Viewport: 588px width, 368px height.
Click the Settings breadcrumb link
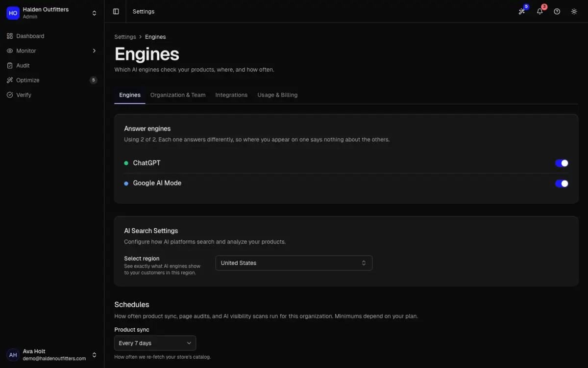pos(125,37)
